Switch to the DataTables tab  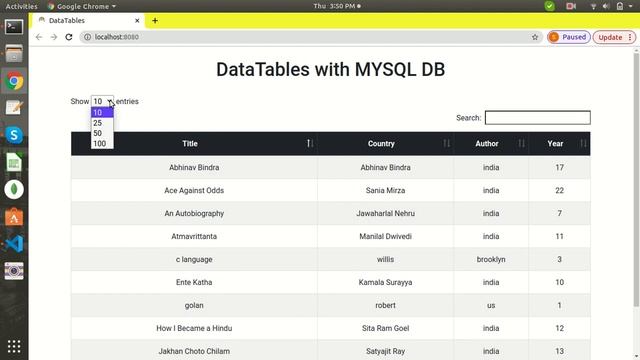pos(88,20)
